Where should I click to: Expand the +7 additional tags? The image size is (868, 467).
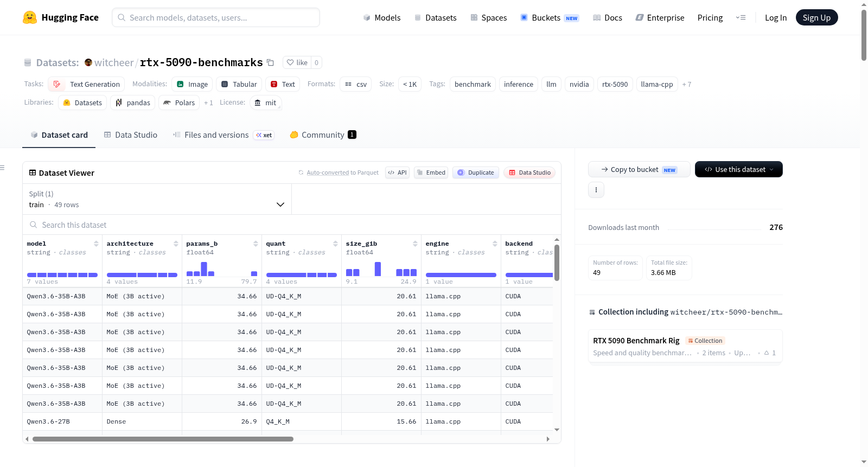[x=687, y=84]
